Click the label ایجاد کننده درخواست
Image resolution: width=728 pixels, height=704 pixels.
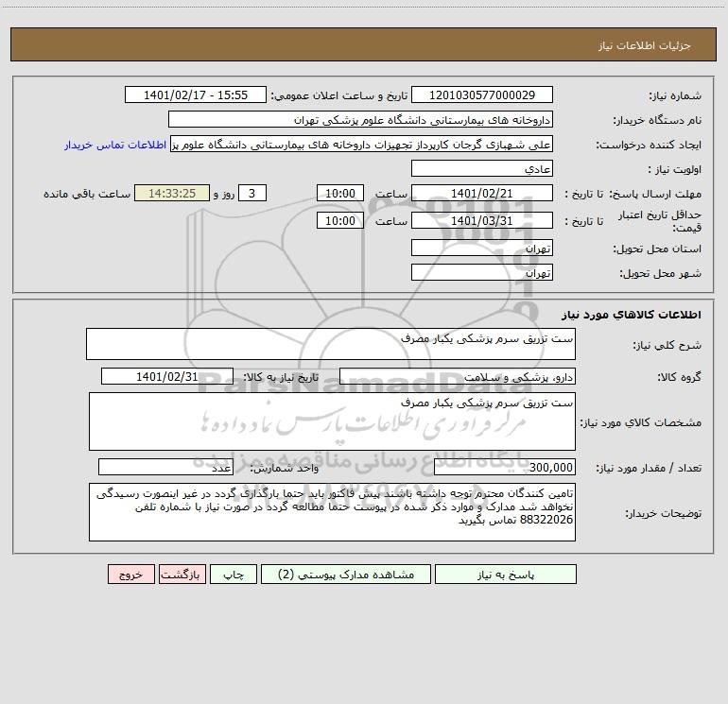(x=649, y=146)
